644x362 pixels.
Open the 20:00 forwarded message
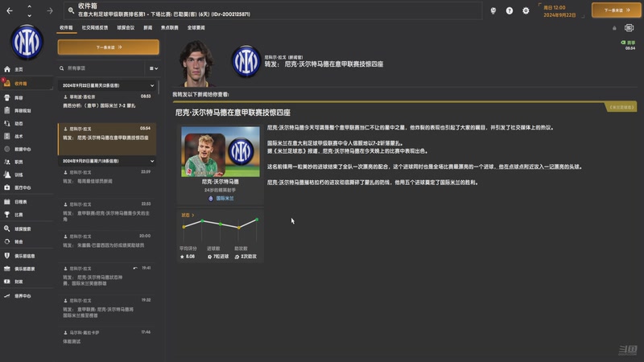107,245
